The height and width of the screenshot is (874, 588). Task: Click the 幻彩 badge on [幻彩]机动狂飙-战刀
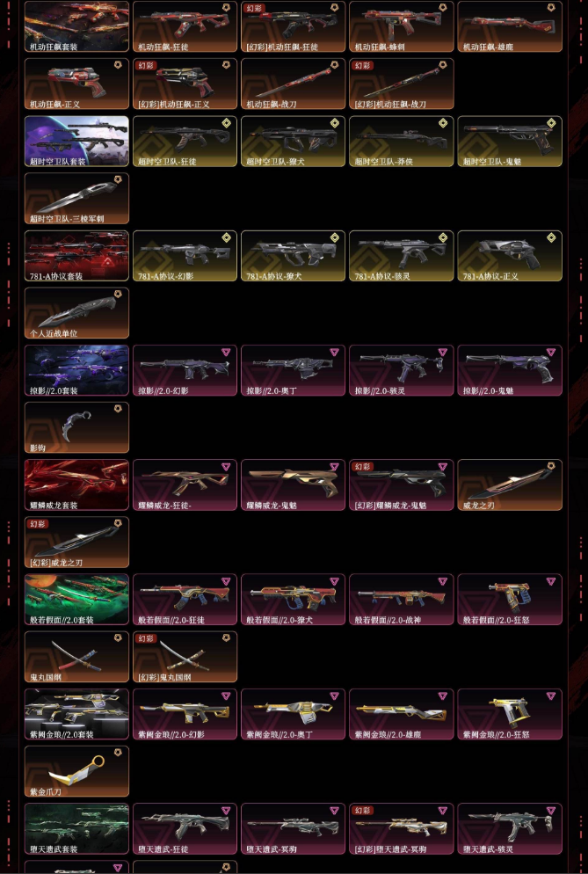pyautogui.click(x=362, y=66)
